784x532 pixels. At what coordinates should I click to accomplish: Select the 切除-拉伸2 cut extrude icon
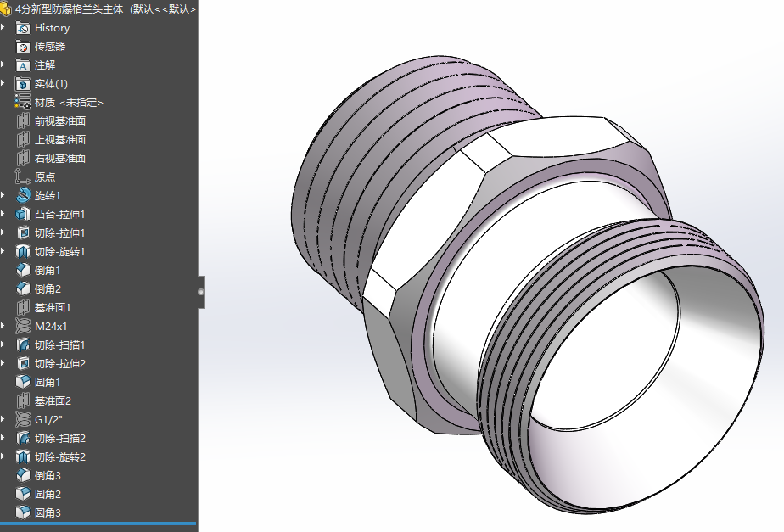pyautogui.click(x=23, y=363)
